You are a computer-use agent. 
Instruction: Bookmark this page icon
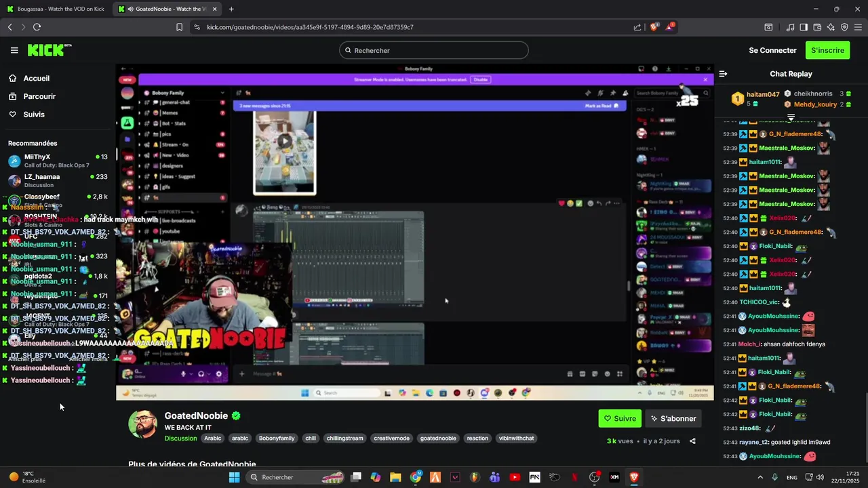179,27
